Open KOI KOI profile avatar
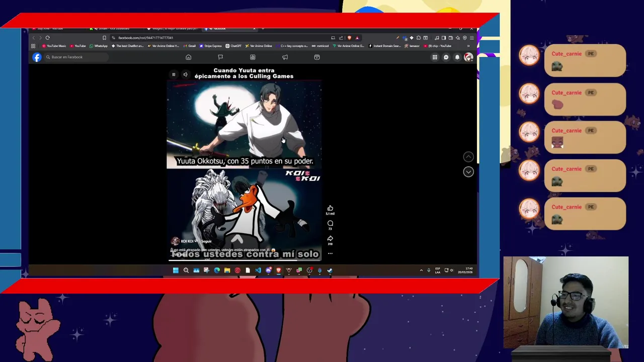The width and height of the screenshot is (644, 362). click(x=175, y=241)
